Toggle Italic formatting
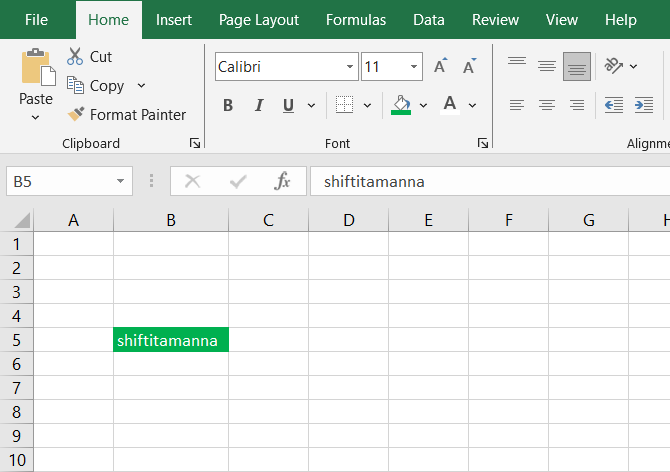This screenshot has width=670, height=472. (x=259, y=105)
